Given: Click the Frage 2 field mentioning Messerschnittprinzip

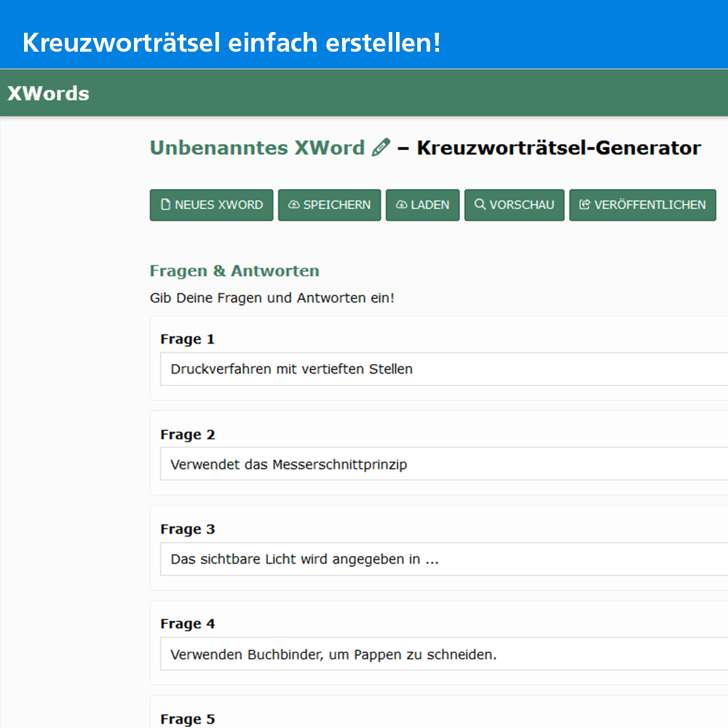Looking at the screenshot, I should pos(437,464).
